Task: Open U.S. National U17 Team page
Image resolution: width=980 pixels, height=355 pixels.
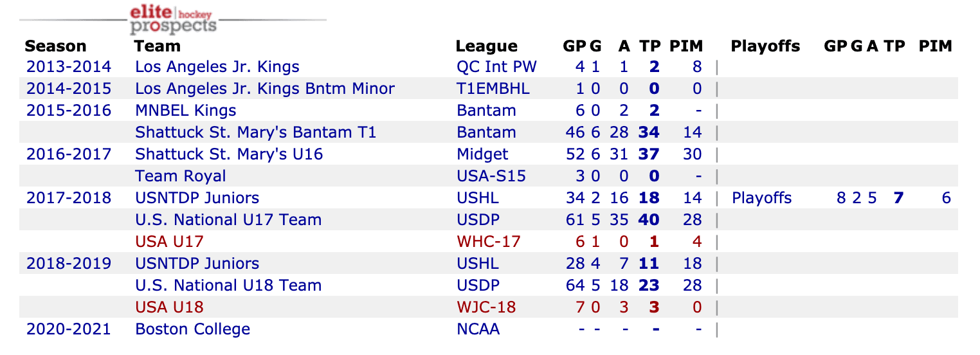Action: 228,220
